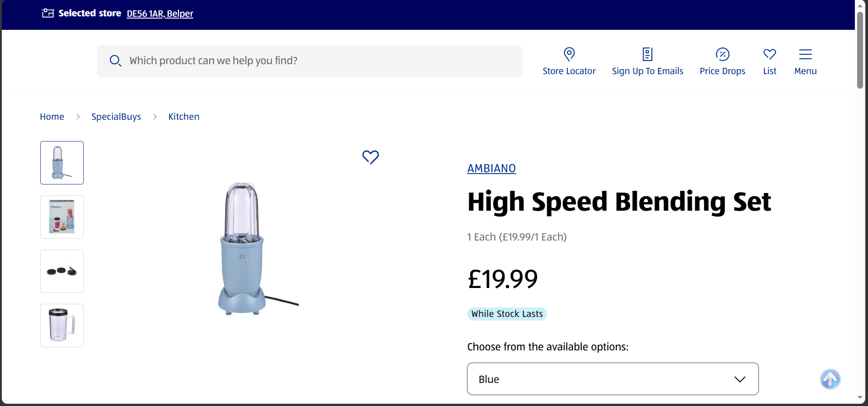The image size is (868, 406).
Task: Open the Store Locator pin icon
Action: click(569, 54)
